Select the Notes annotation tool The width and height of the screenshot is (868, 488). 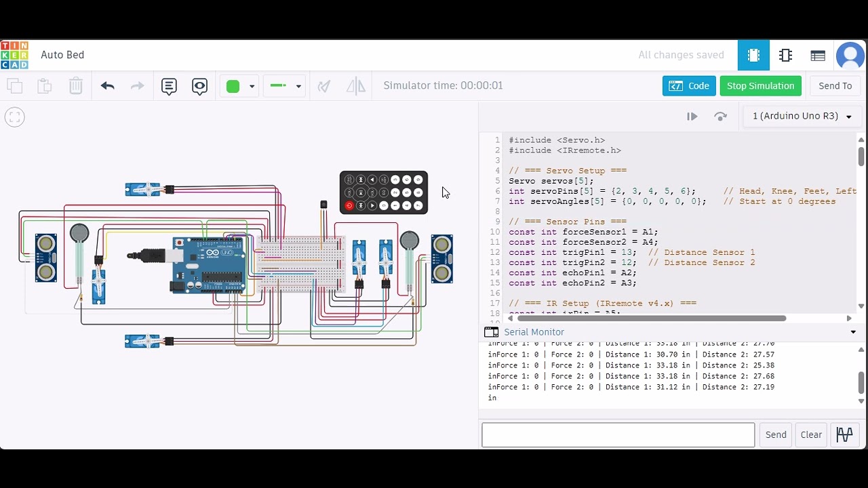pyautogui.click(x=169, y=86)
